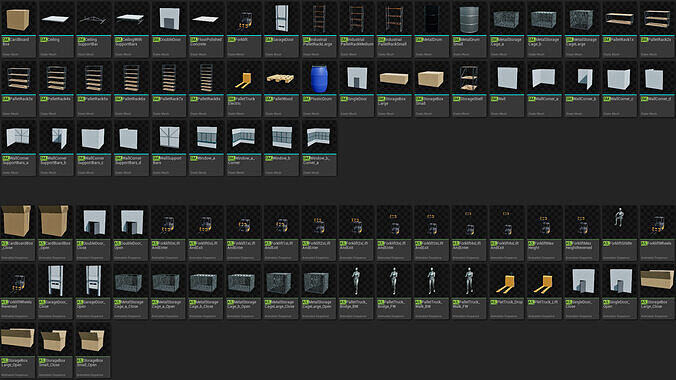Select the SM_WallSupportBars asset
This screenshot has height=380, width=676.
coord(169,148)
